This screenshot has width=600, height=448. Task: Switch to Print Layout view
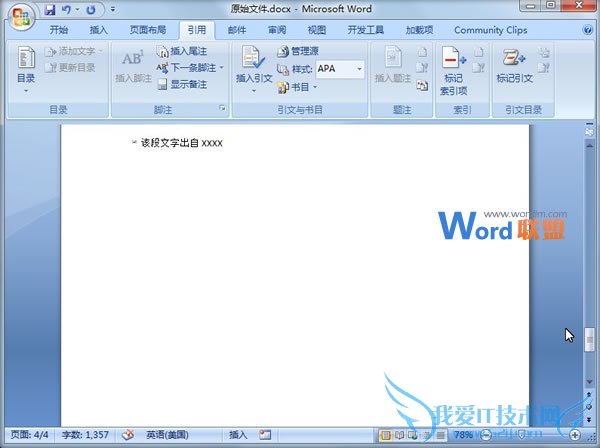[x=386, y=435]
